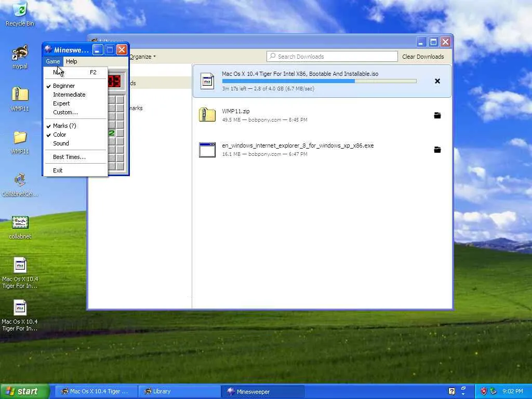Open the Game menu in Minesweeper
The width and height of the screenshot is (532, 399).
click(53, 61)
